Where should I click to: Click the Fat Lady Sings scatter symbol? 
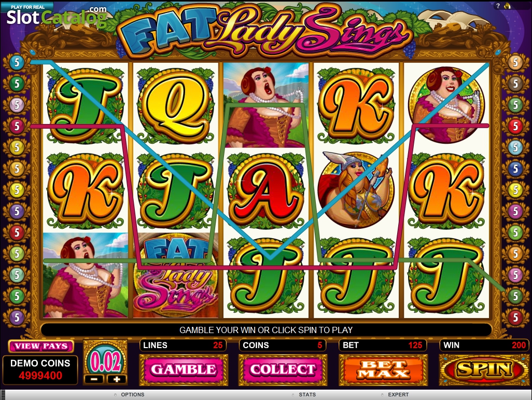tap(175, 275)
